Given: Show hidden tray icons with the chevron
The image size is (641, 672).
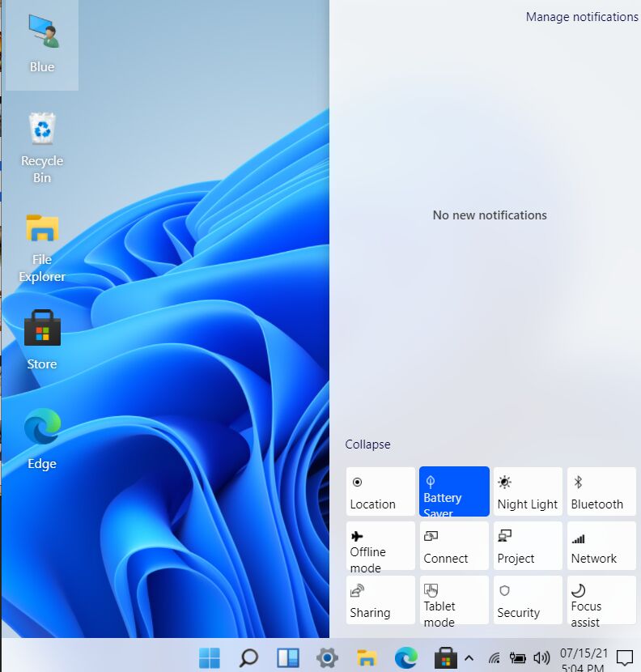Looking at the screenshot, I should point(469,658).
